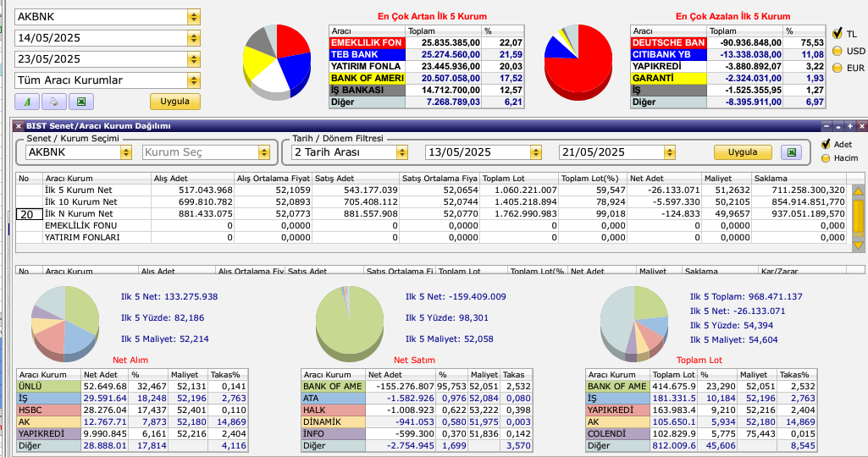868x457 pixels.
Task: Open the top-left AKBNK symbol dropdown
Action: 193,17
